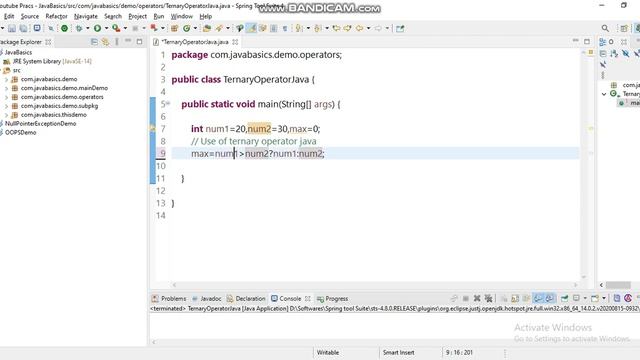This screenshot has height=360, width=640.
Task: Expand com.javabasics.thisdemo package
Action: [x=6, y=115]
